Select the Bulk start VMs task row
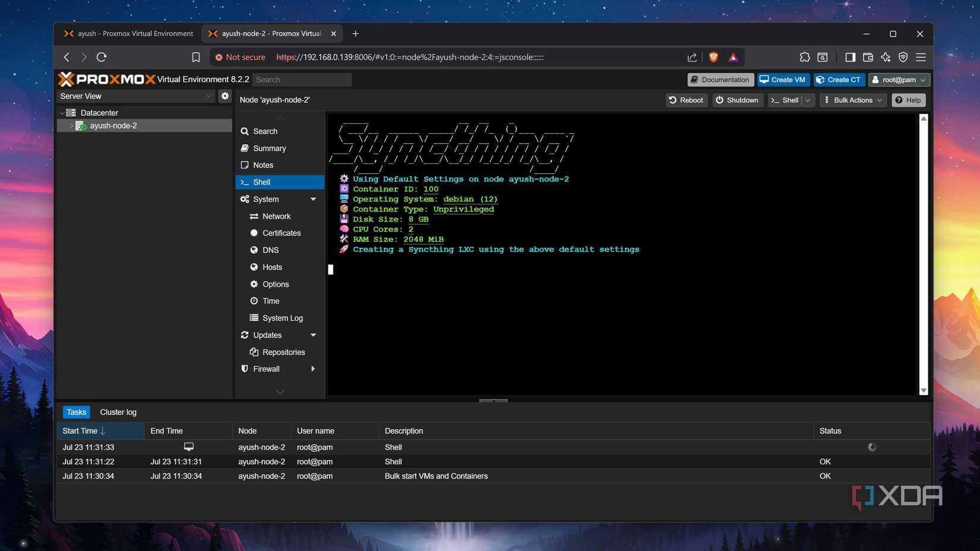 (x=493, y=476)
